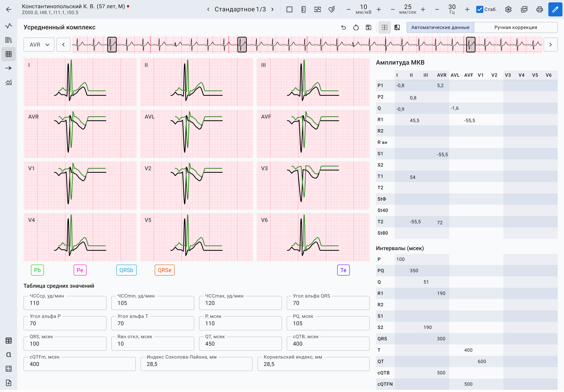Viewport: 564px width, 392px height.
Task: Open the chart statistics icon in sidebar
Action: (9, 82)
